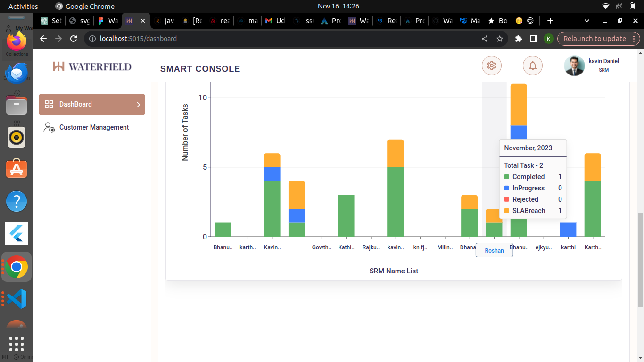Switch to the Gmail browser tab

pos(275,20)
